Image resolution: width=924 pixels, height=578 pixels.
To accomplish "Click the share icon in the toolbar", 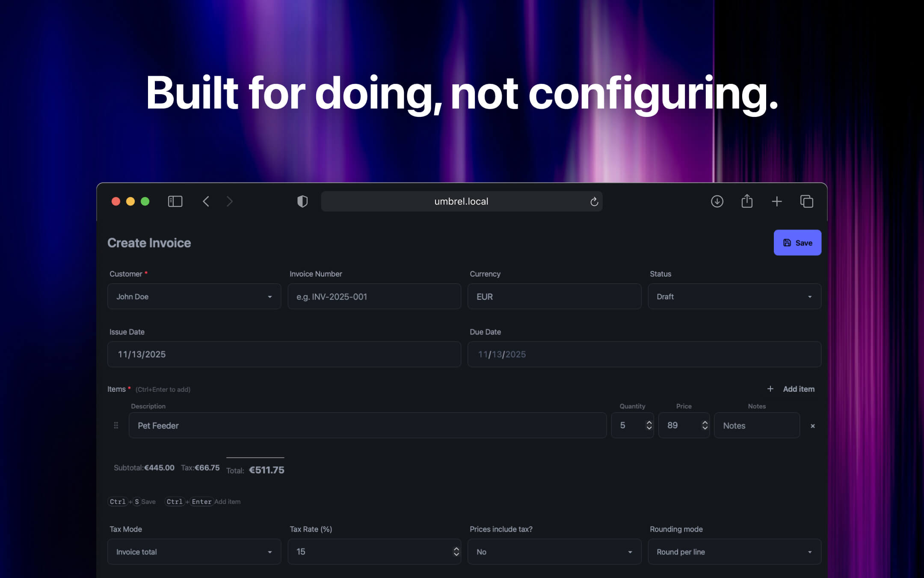I will click(747, 201).
